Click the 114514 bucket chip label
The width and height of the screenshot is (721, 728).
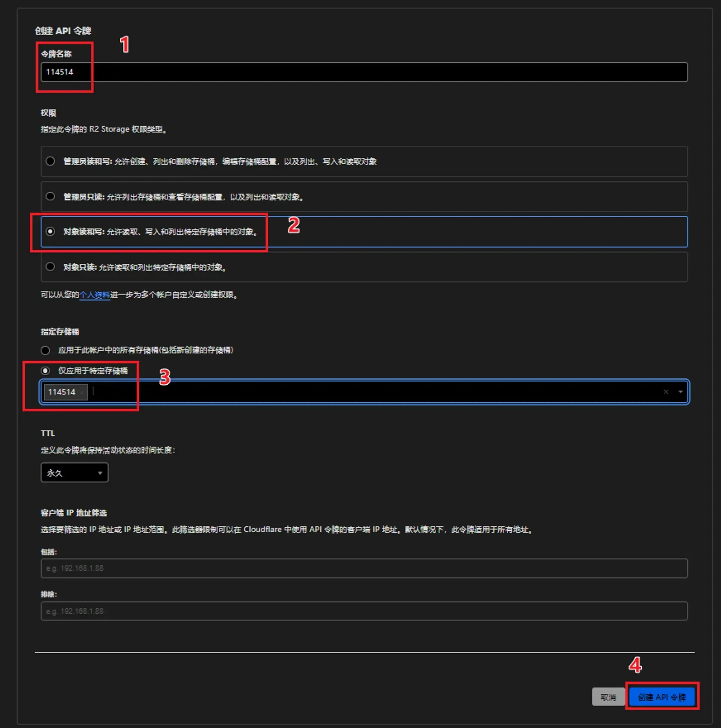(x=62, y=392)
